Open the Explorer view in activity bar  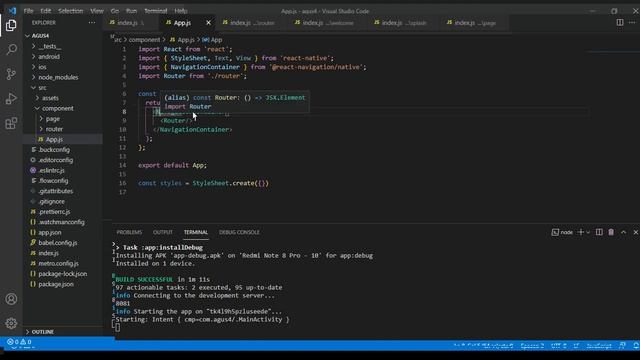click(11, 25)
